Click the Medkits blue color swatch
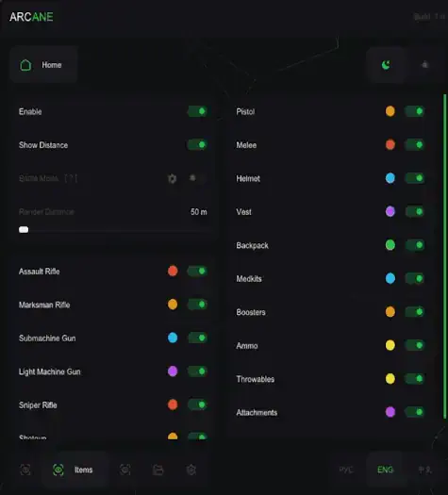Screen dimensions: 448x495 [x=390, y=278]
